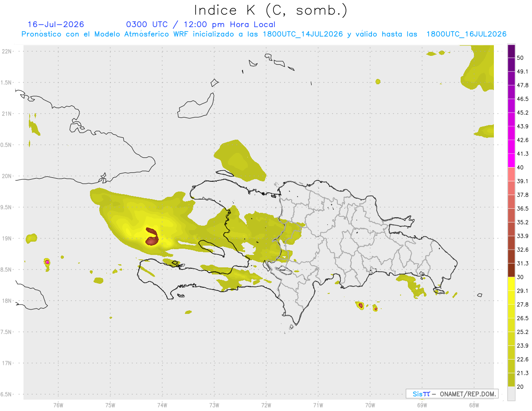Click colorbar label "41.3"
This screenshot has width=532, height=411.
tap(523, 154)
